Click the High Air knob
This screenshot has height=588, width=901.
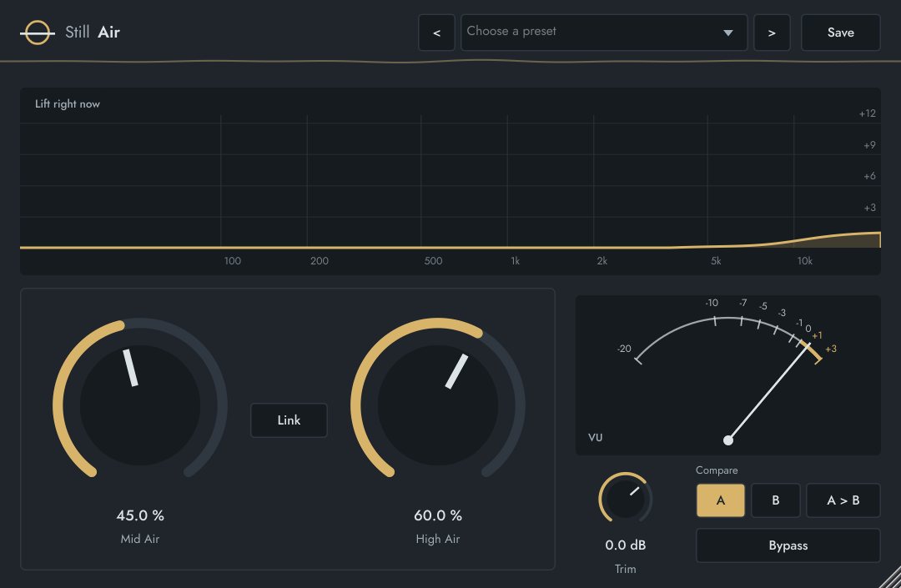pos(438,405)
